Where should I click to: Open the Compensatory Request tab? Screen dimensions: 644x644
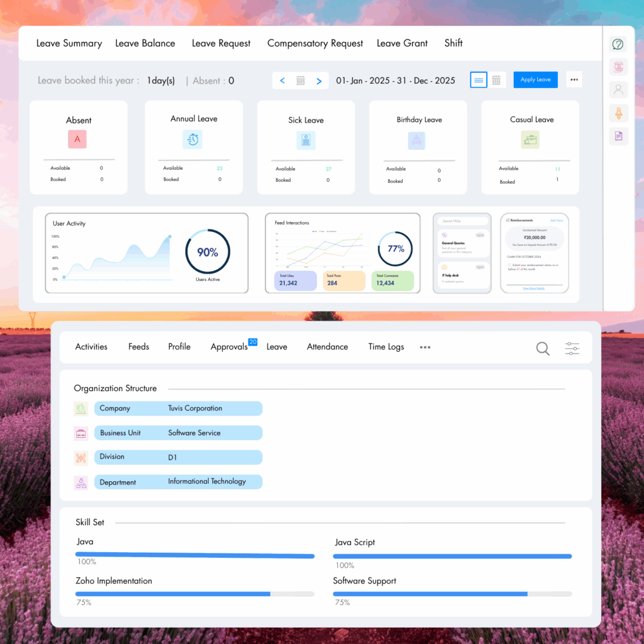(315, 43)
